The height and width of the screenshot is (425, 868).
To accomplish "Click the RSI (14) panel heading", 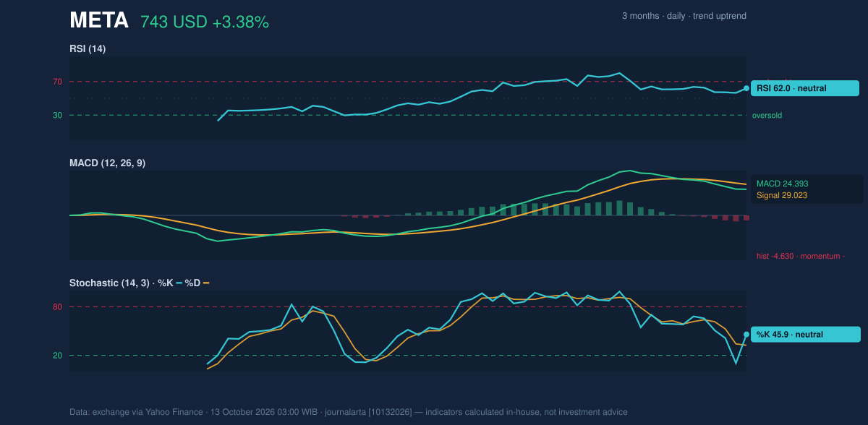I will tap(88, 49).
